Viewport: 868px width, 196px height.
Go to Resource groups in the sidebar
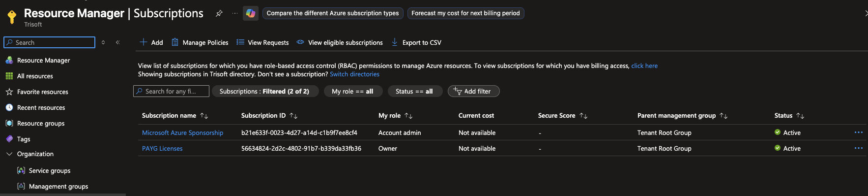(x=41, y=123)
